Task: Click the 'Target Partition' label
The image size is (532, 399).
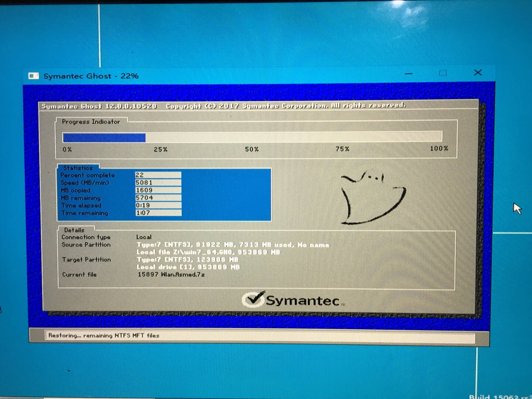Action: tap(86, 260)
